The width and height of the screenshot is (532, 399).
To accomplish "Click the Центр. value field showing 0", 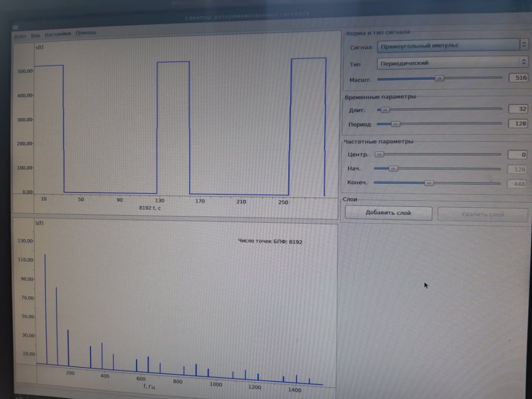I will pos(517,155).
